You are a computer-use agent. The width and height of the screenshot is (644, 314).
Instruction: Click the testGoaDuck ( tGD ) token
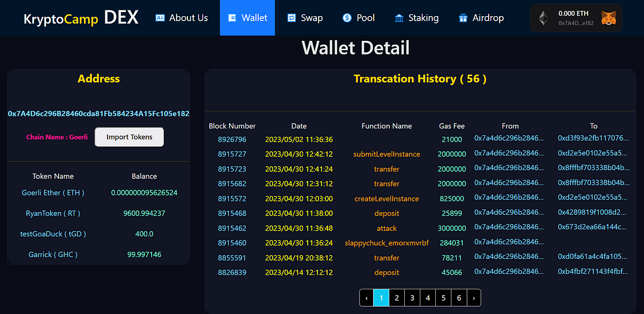tap(53, 234)
